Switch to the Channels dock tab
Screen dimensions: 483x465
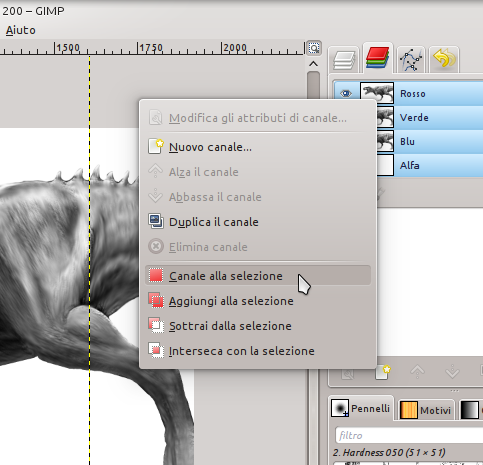click(x=378, y=58)
